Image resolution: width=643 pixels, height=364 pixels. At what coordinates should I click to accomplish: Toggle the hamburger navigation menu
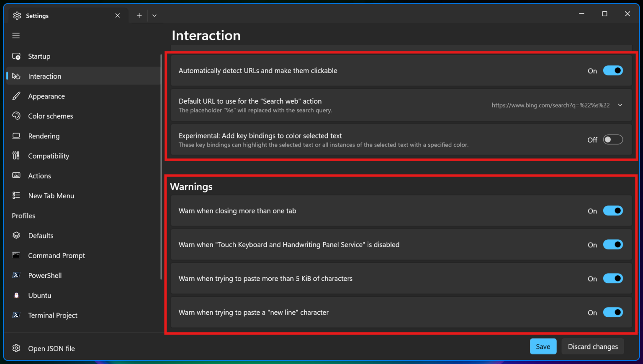(x=16, y=36)
